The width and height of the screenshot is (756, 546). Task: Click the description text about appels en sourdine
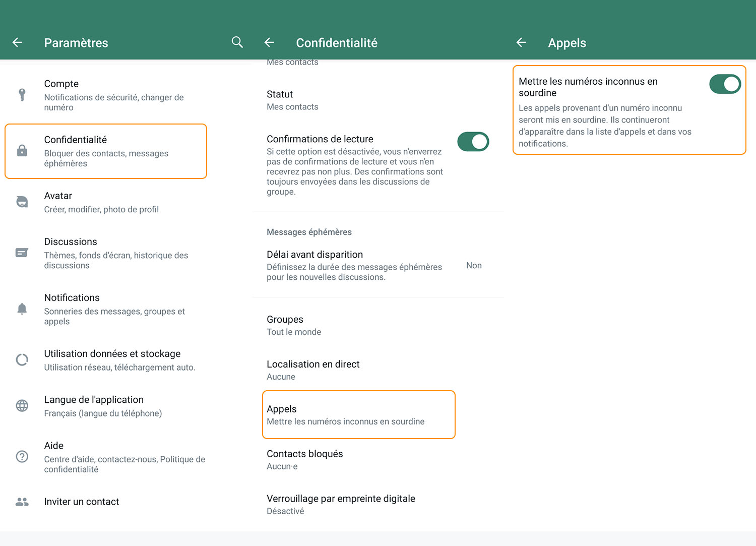(x=605, y=126)
